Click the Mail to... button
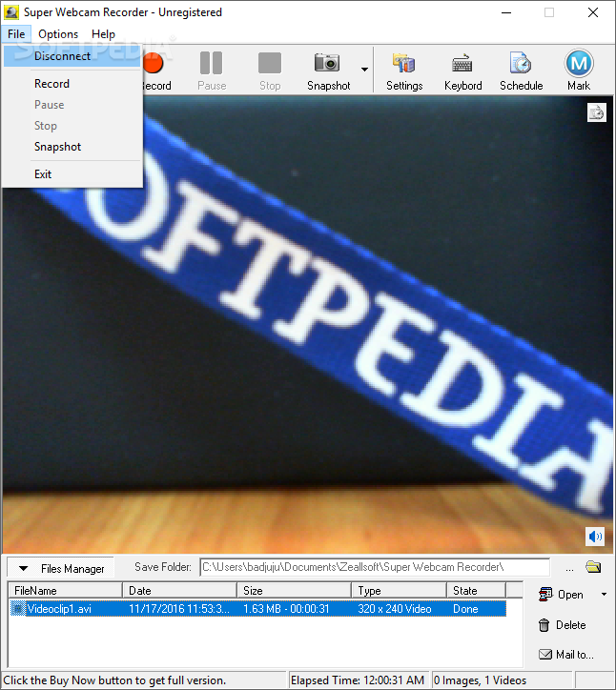Image resolution: width=616 pixels, height=690 pixels. tap(566, 655)
